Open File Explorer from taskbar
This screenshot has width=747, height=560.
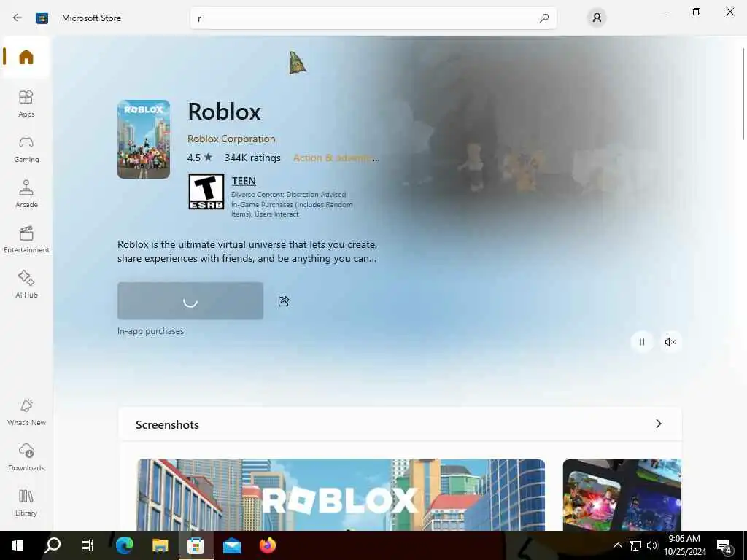(160, 545)
